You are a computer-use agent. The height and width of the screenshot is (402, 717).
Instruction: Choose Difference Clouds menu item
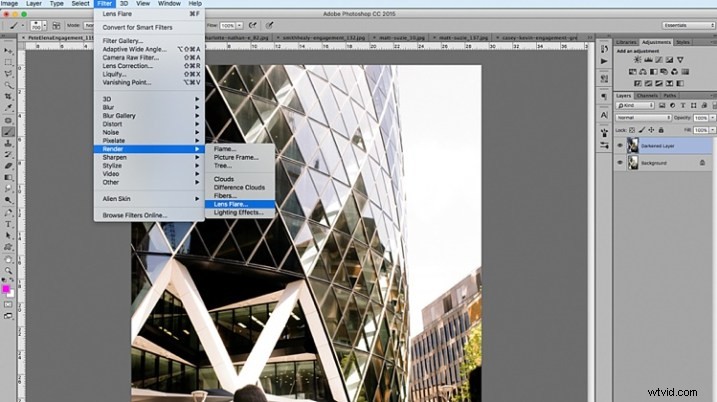click(240, 188)
